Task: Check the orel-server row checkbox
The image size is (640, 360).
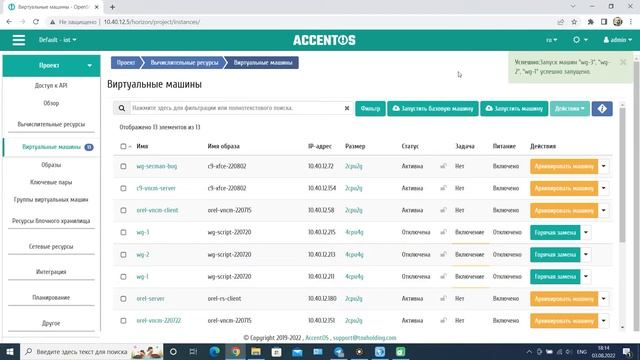Action: [x=123, y=299]
